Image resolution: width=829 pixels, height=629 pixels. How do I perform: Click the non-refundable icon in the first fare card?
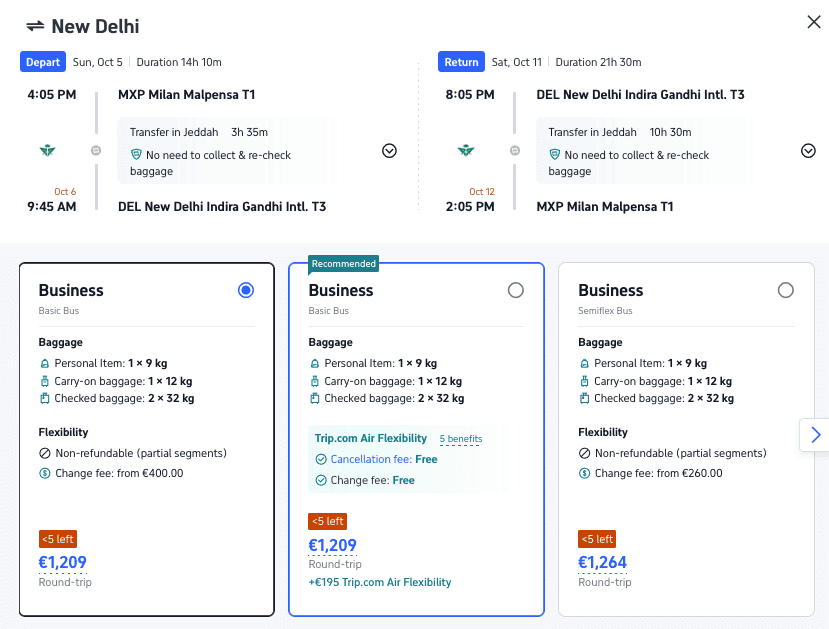click(44, 453)
